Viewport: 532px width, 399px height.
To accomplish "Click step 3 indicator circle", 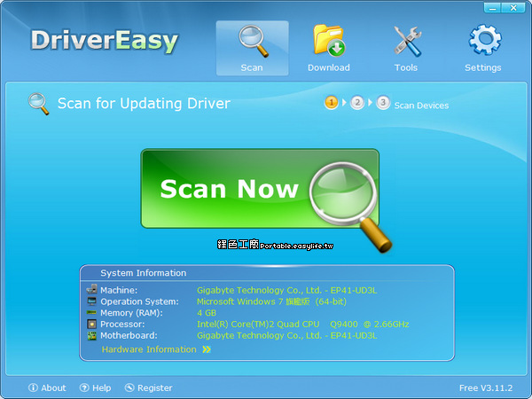I will [383, 103].
